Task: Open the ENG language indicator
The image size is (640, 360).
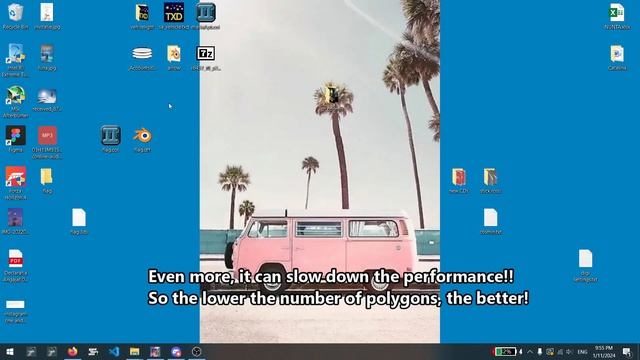Action: coord(582,352)
